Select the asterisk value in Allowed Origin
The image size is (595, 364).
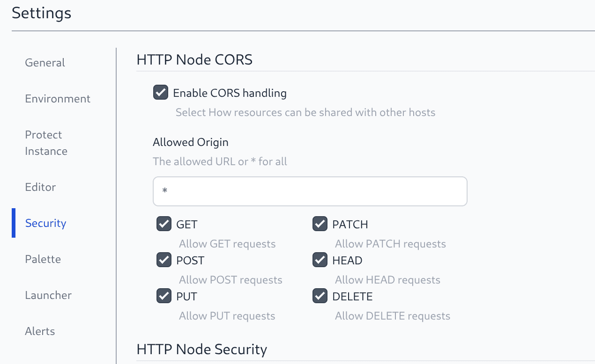click(164, 191)
